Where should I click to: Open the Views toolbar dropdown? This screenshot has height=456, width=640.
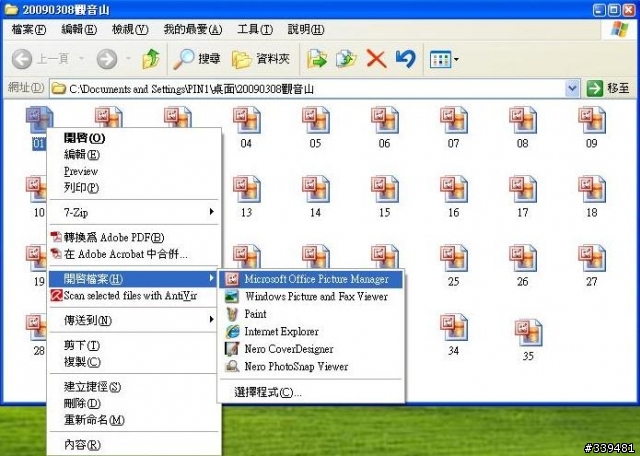click(444, 60)
